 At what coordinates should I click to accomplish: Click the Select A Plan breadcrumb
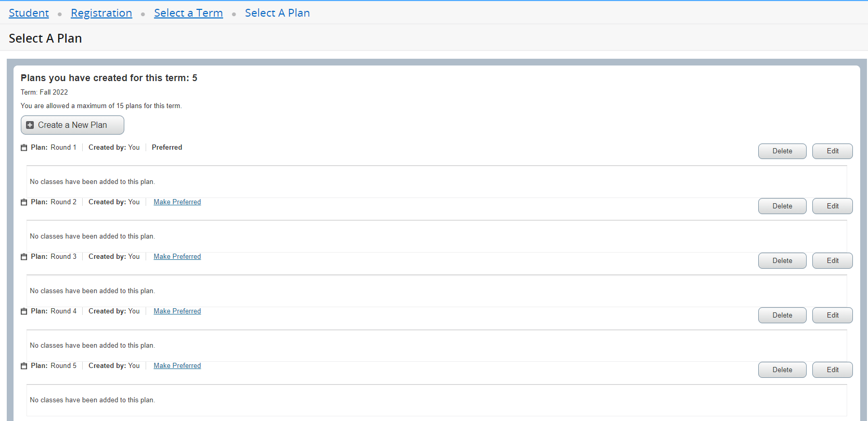(x=277, y=13)
